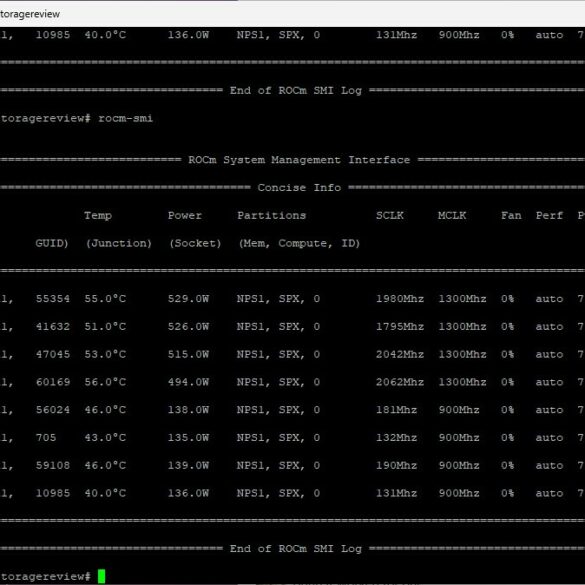Viewport: 585px width, 585px height.
Task: Click GUID value 41632
Action: pos(53,327)
